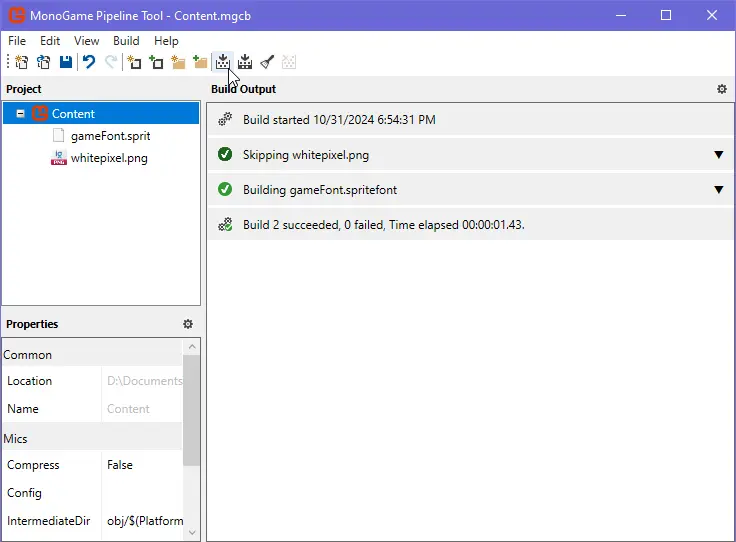Image resolution: width=736 pixels, height=542 pixels.
Task: Click the whitepixel.png image icon
Action: pyautogui.click(x=59, y=158)
